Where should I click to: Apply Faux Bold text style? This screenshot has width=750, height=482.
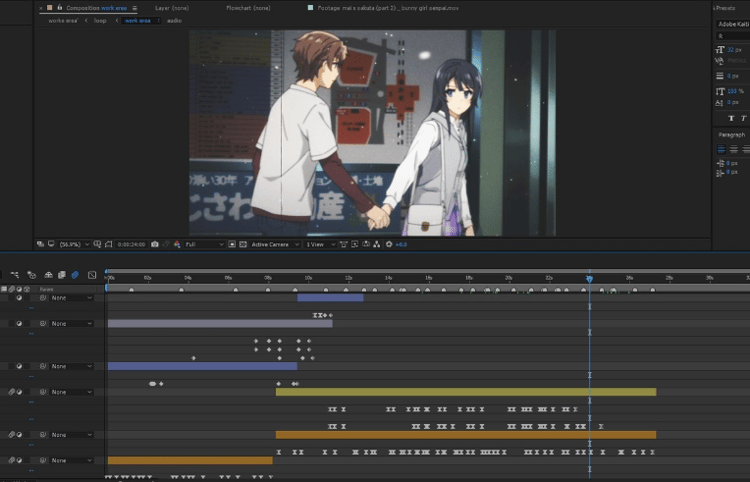point(731,118)
